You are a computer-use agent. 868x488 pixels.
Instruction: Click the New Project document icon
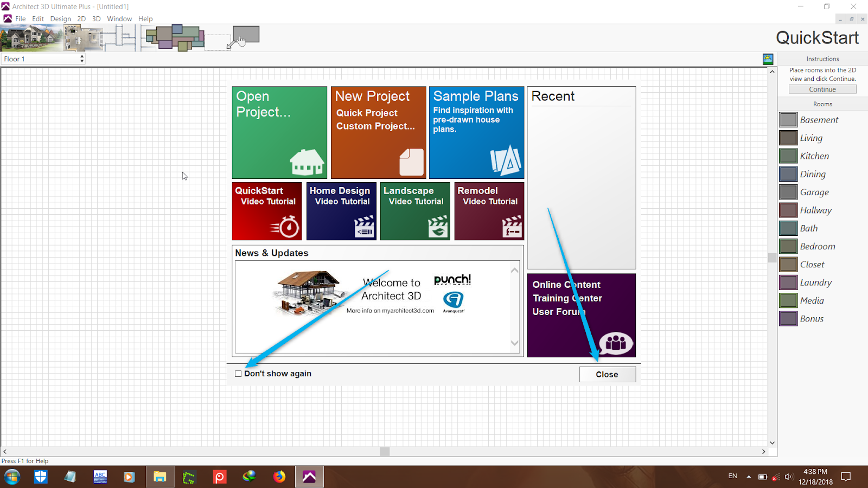click(411, 162)
